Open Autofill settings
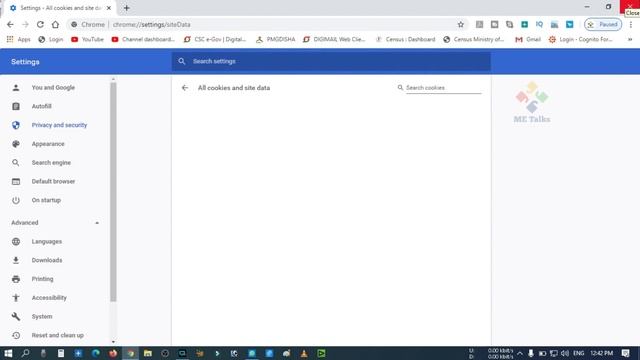The height and width of the screenshot is (360, 640). coord(42,106)
